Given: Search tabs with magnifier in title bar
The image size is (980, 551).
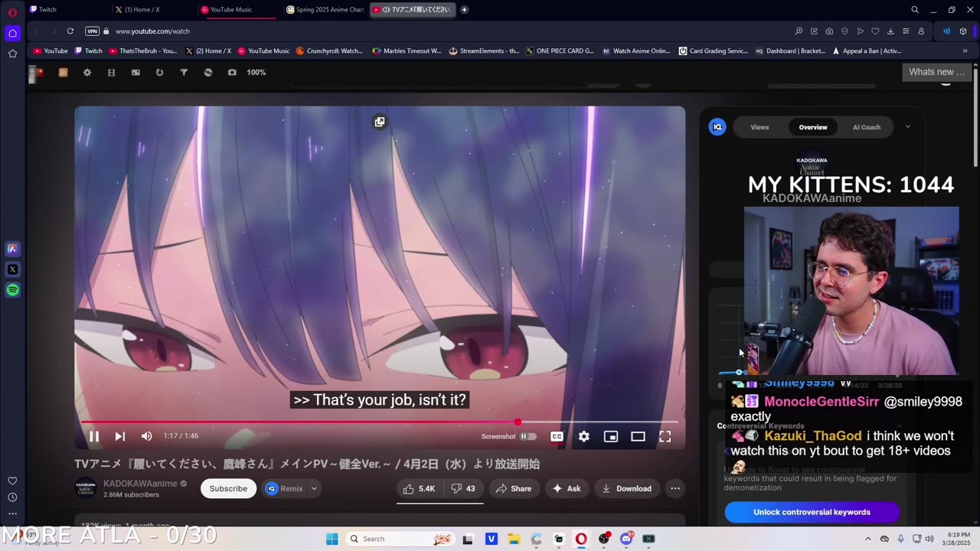Looking at the screenshot, I should (915, 10).
